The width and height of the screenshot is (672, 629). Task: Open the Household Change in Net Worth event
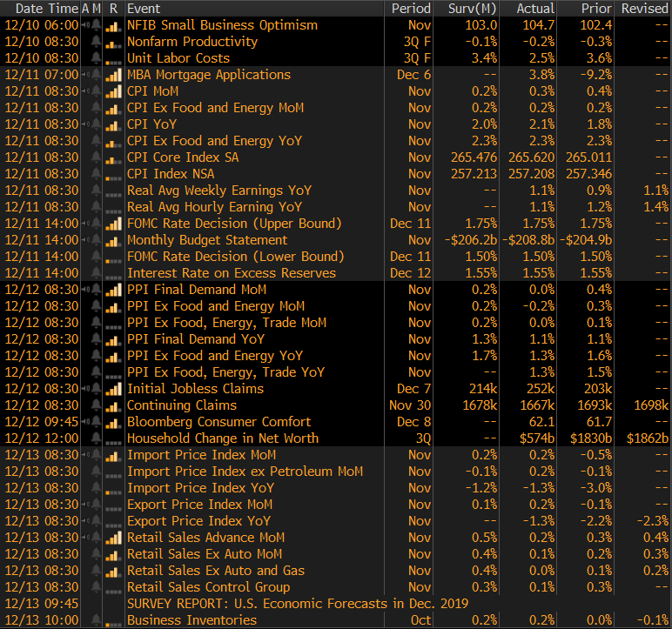[223, 438]
